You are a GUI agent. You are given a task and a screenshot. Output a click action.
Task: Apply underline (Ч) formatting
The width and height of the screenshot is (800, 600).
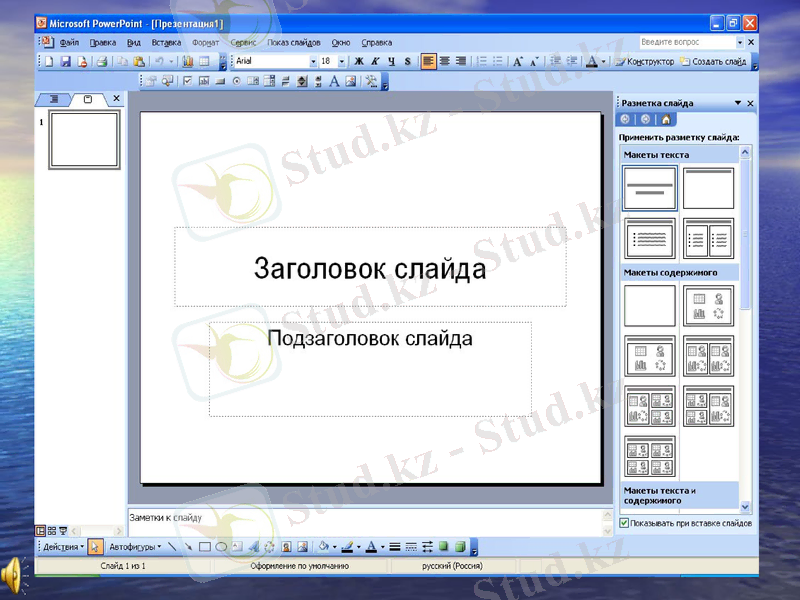(391, 61)
